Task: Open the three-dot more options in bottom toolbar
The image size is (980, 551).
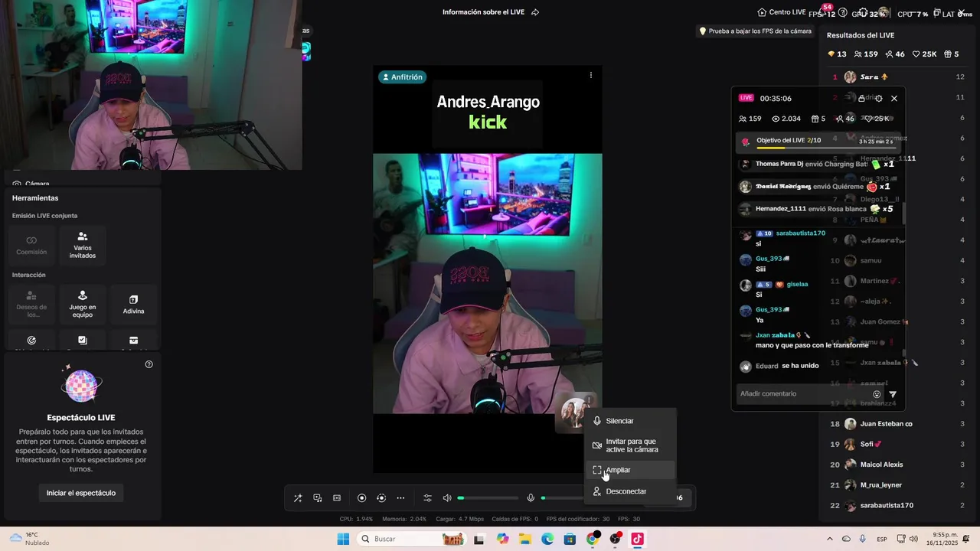Action: pyautogui.click(x=400, y=498)
